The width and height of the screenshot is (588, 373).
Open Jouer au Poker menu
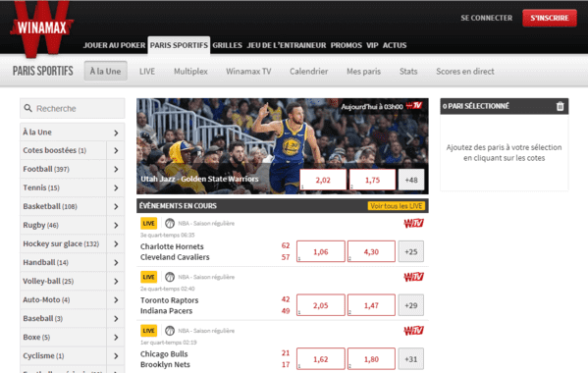pos(114,45)
